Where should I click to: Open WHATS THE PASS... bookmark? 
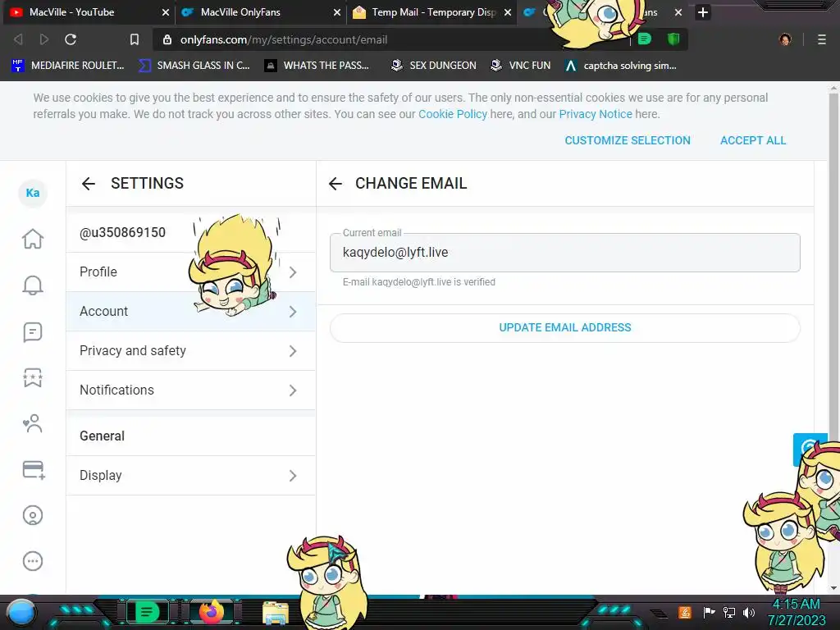[317, 66]
